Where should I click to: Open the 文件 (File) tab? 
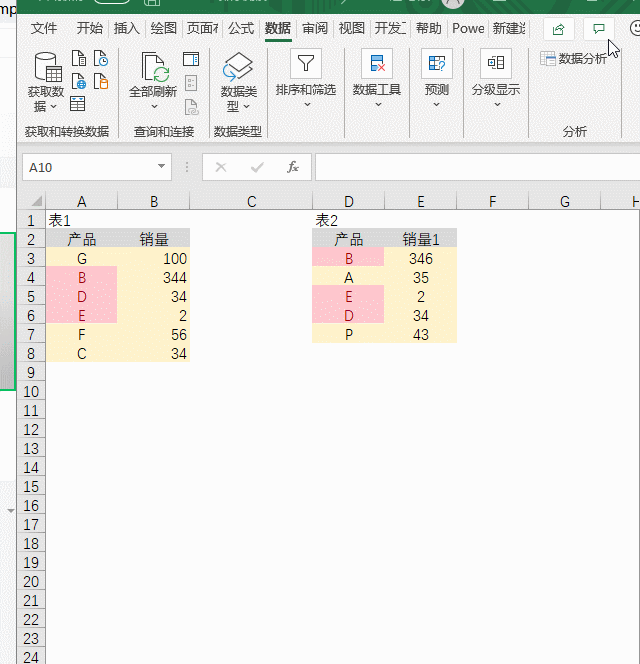(44, 28)
